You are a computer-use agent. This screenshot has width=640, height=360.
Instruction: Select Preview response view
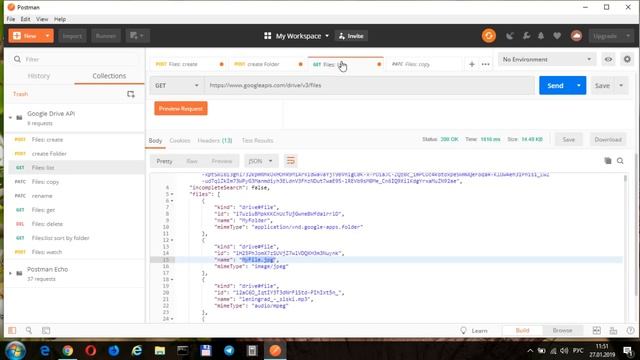click(x=222, y=161)
